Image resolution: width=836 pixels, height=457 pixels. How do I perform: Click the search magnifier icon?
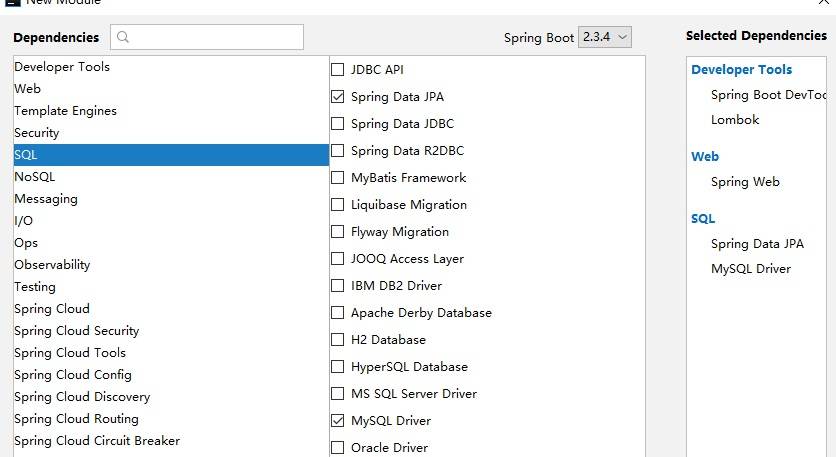coord(123,38)
